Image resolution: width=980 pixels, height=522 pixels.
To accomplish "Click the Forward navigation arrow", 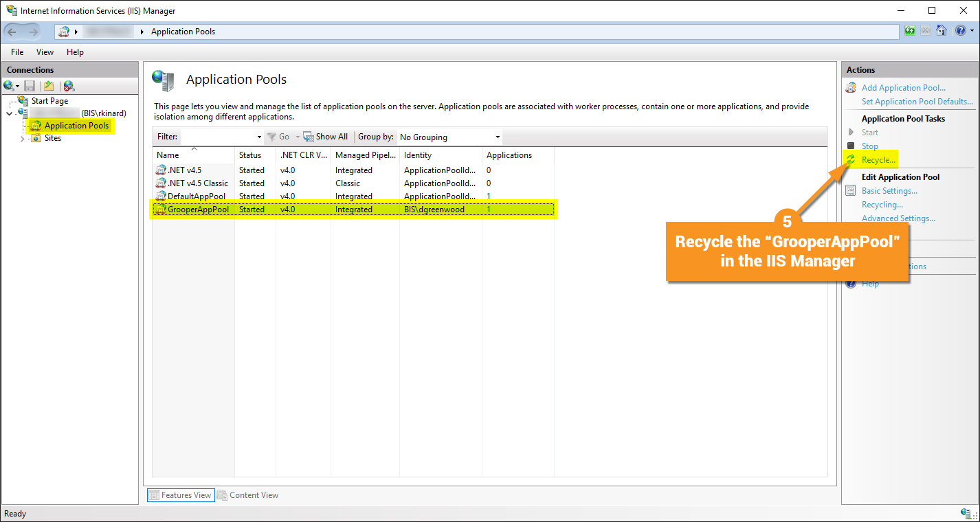I will [x=33, y=32].
